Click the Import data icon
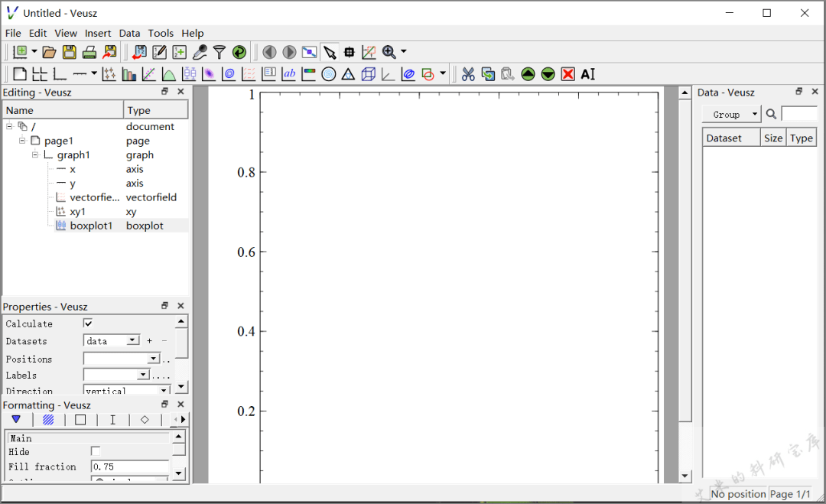Viewport: 826px width, 504px height. [x=140, y=51]
